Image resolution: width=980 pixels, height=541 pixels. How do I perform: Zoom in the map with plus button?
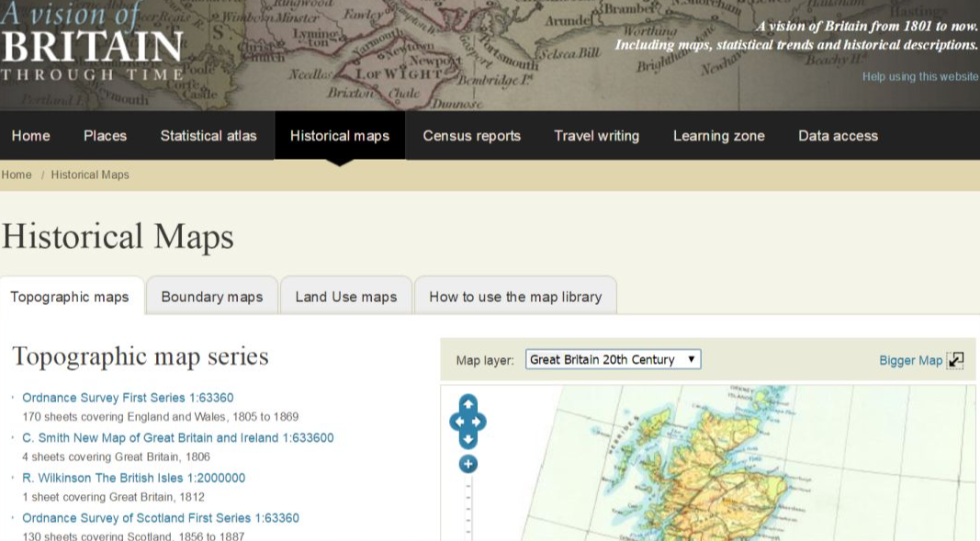pos(468,464)
